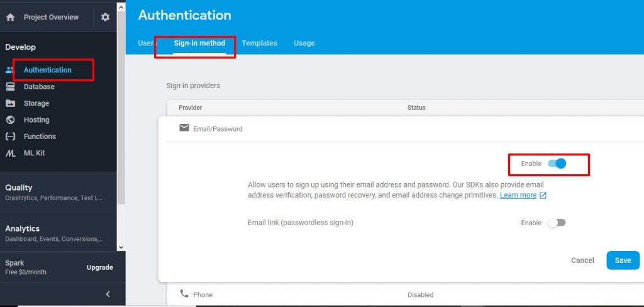644x307 pixels.
Task: Click the Status column header
Action: coord(416,108)
